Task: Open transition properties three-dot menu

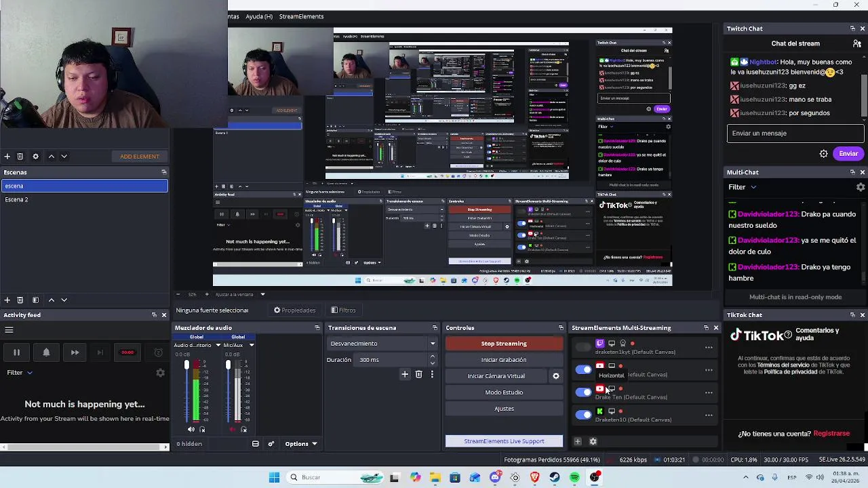Action: [432, 374]
